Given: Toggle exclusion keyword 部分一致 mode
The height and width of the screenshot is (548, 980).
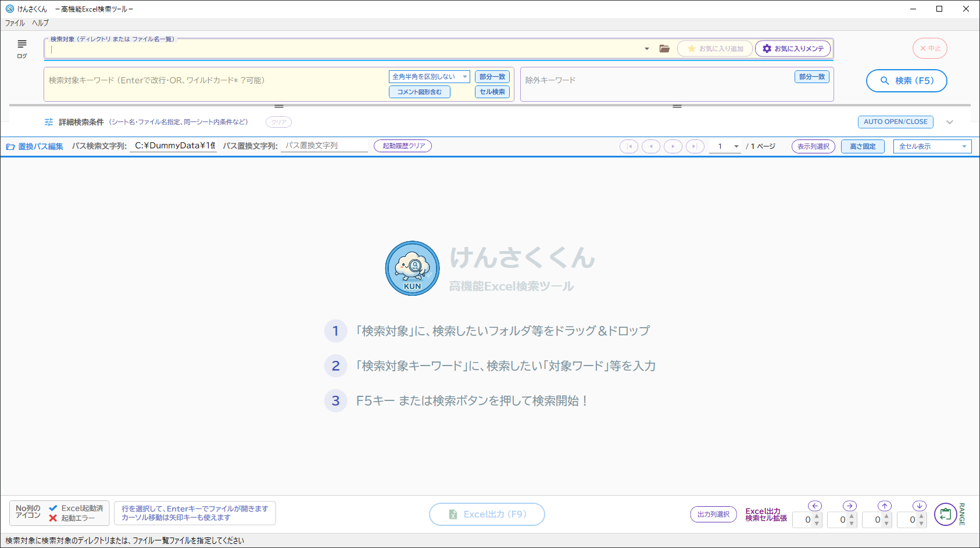Looking at the screenshot, I should (812, 77).
